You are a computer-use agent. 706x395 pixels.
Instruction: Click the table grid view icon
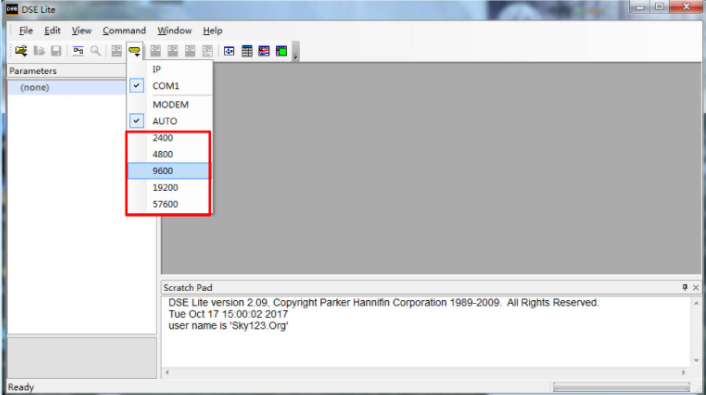pos(247,51)
